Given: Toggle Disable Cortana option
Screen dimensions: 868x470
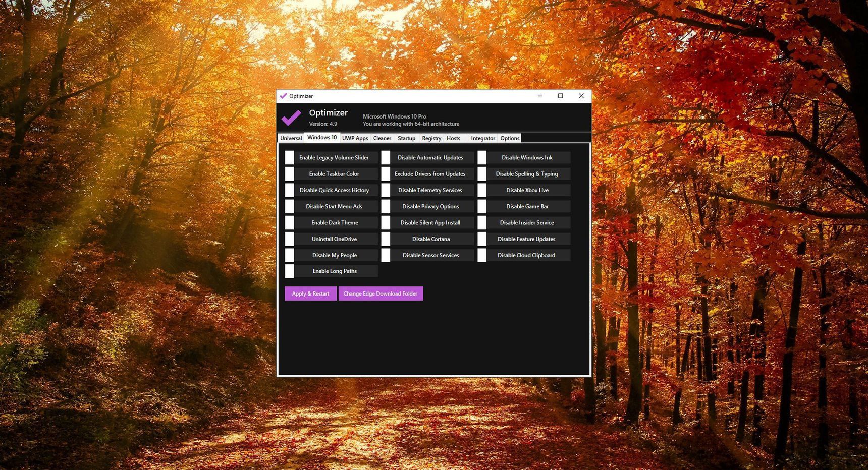Looking at the screenshot, I should 427,239.
